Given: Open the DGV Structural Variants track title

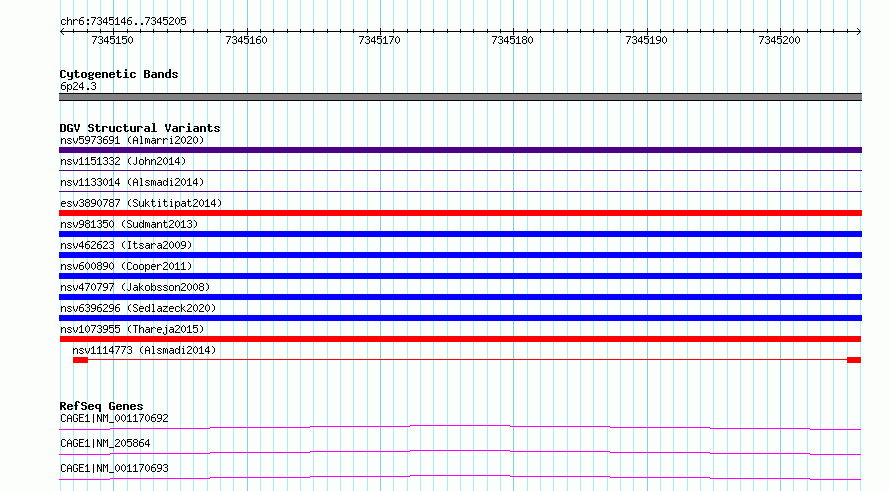Looking at the screenshot, I should tap(140, 128).
